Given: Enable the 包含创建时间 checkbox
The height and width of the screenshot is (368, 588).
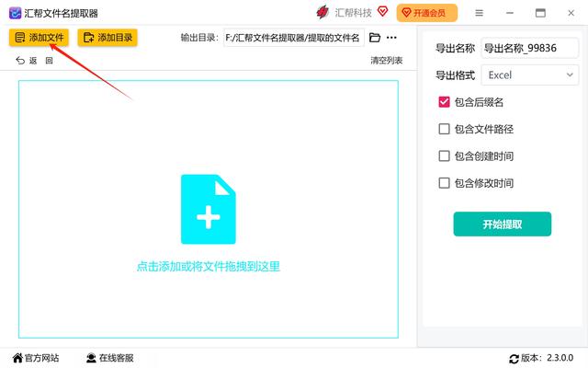Looking at the screenshot, I should 444,156.
